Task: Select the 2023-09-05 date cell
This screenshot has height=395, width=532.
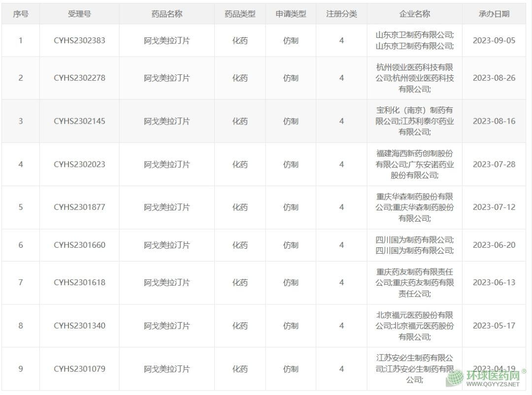Action: coord(494,40)
